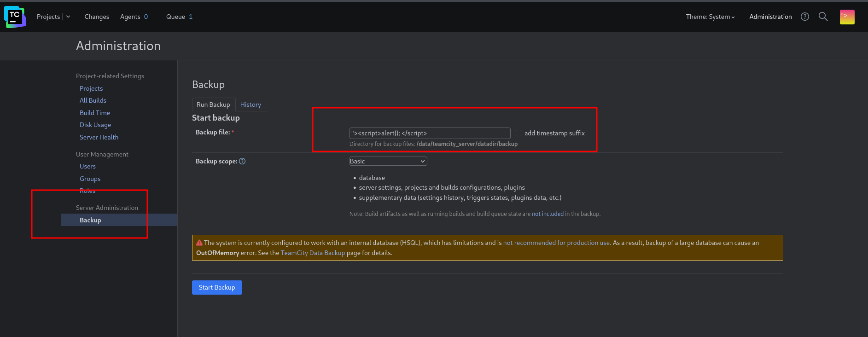The image size is (868, 337).
Task: Click the 'OutOfMemory' bold text
Action: click(217, 253)
